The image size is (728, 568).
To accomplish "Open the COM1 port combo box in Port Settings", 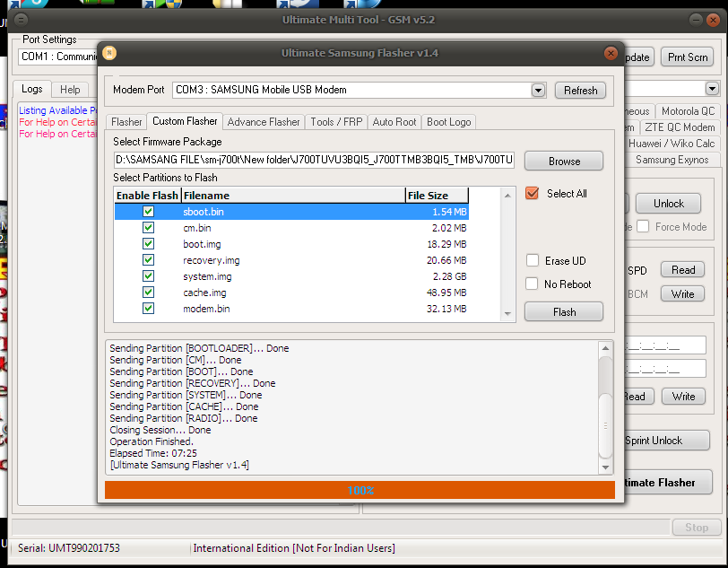I will (58, 57).
